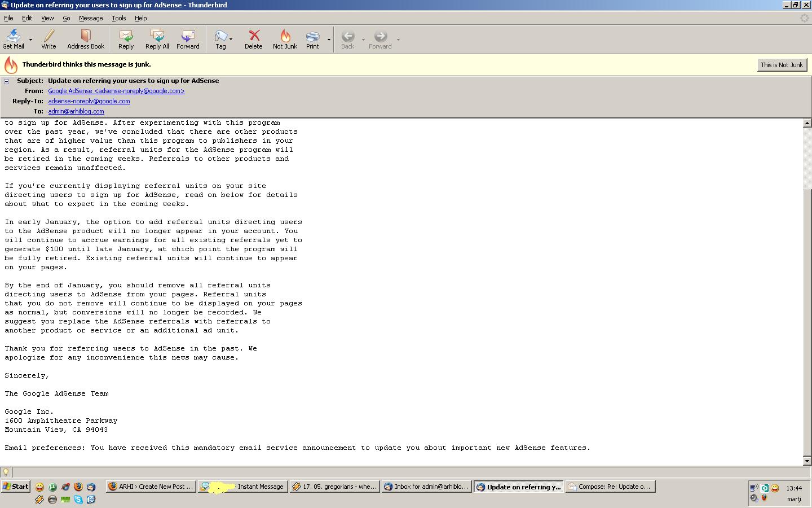Click the Back navigation icon
The height and width of the screenshot is (508, 812).
pyautogui.click(x=347, y=40)
